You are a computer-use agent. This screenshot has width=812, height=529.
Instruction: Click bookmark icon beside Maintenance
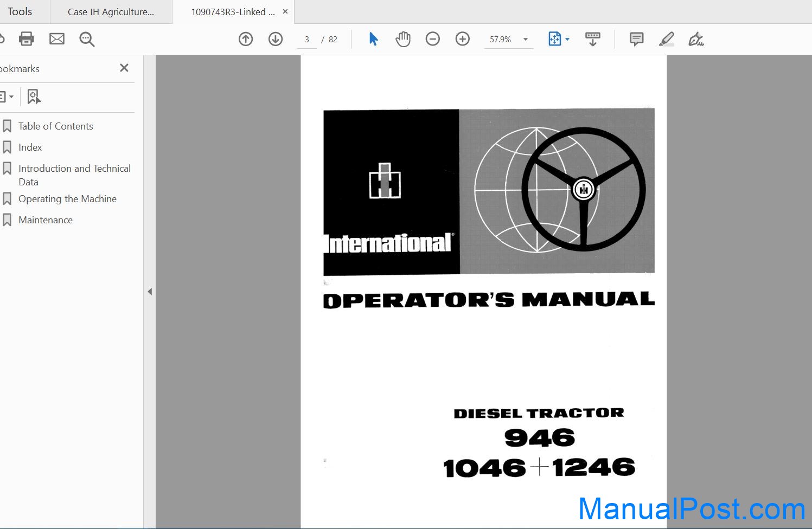coord(7,220)
